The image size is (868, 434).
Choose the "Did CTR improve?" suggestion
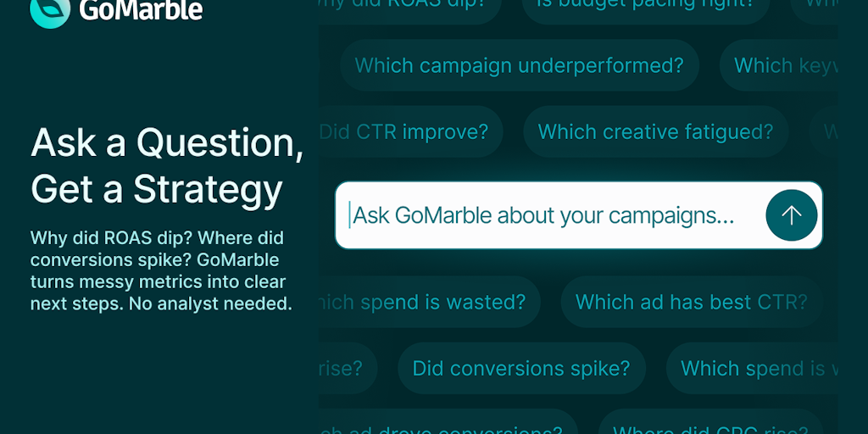(x=410, y=132)
